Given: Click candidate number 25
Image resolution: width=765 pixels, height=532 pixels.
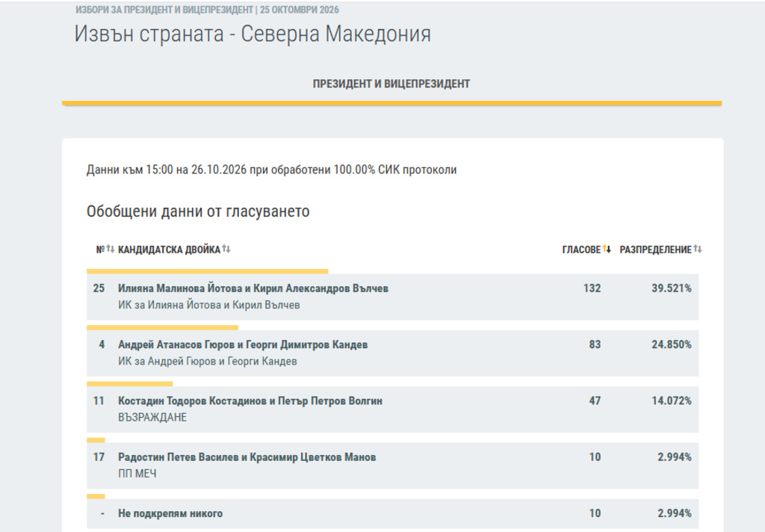Looking at the screenshot, I should [x=99, y=288].
